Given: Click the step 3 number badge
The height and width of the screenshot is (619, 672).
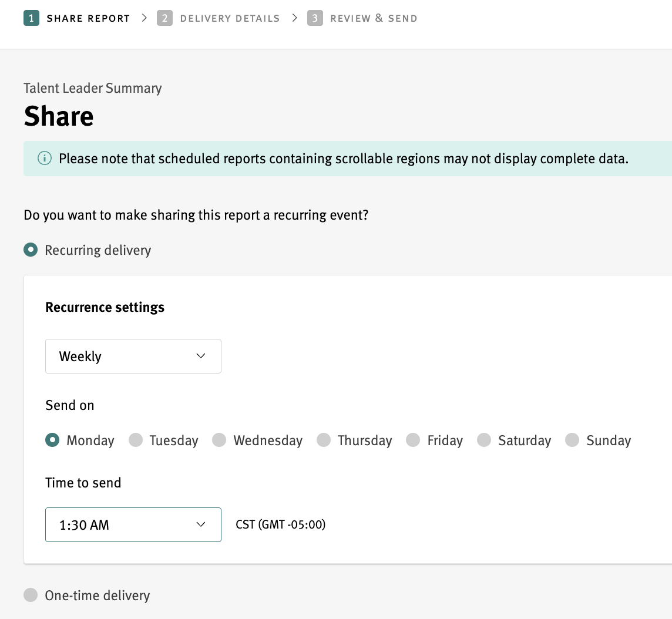Looking at the screenshot, I should coord(315,18).
